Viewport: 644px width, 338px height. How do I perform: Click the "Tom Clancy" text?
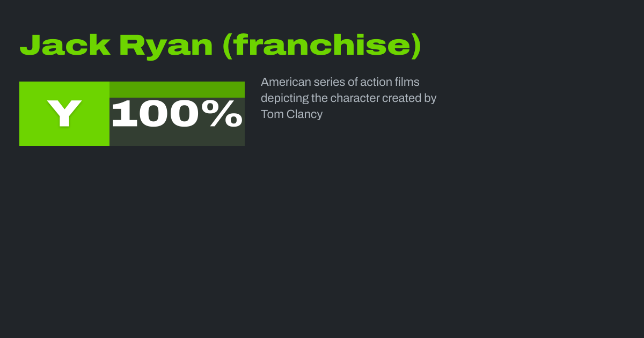pyautogui.click(x=291, y=114)
